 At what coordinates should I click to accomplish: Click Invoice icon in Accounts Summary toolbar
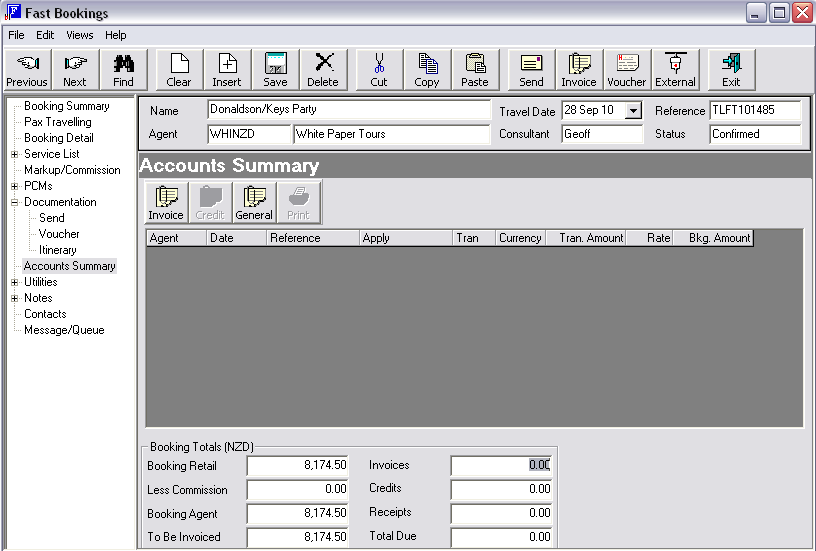pyautogui.click(x=167, y=197)
